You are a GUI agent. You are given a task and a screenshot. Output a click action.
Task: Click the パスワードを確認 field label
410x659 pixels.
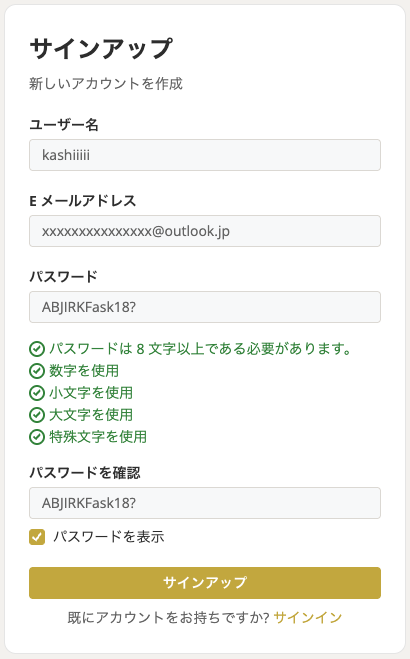pos(85,473)
